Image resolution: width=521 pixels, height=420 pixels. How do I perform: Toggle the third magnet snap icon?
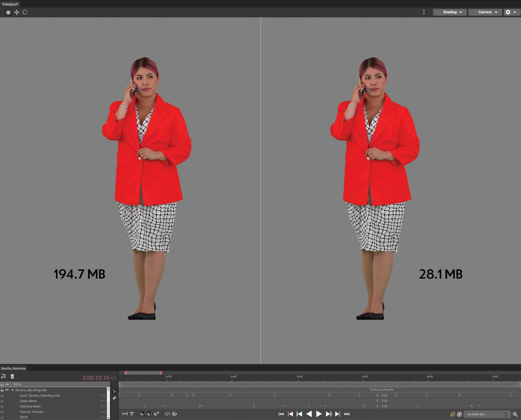[x=156, y=414]
